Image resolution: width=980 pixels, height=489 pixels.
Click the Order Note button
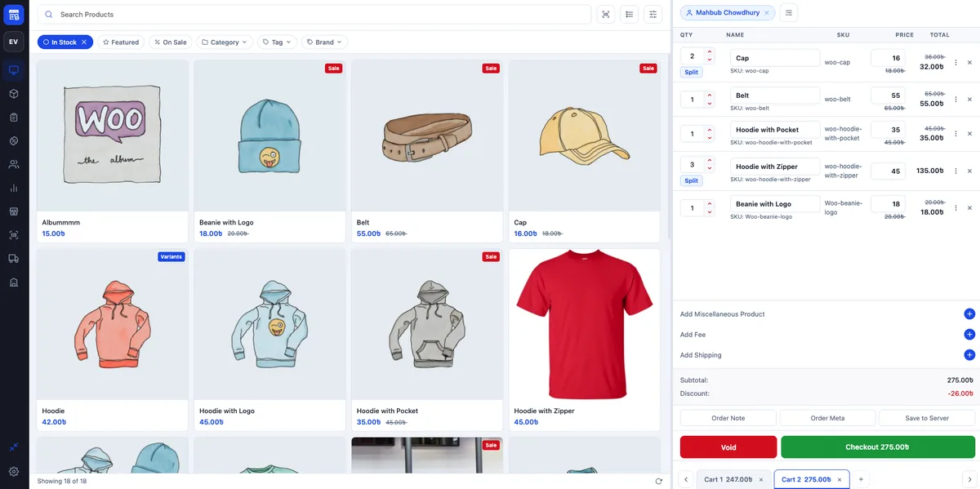(728, 418)
